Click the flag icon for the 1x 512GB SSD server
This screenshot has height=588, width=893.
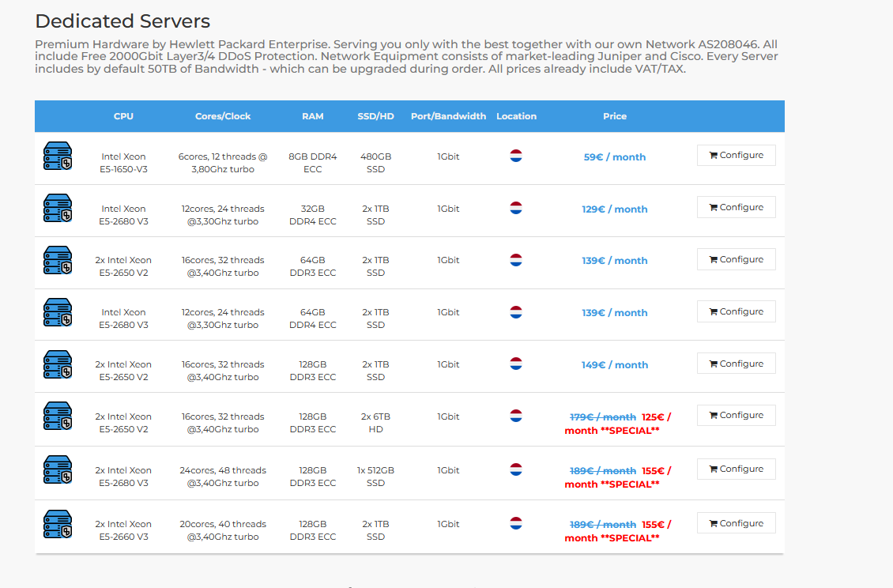pyautogui.click(x=516, y=469)
